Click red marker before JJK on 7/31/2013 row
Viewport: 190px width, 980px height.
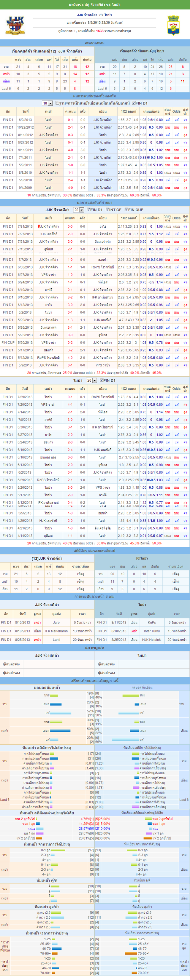click(39, 226)
